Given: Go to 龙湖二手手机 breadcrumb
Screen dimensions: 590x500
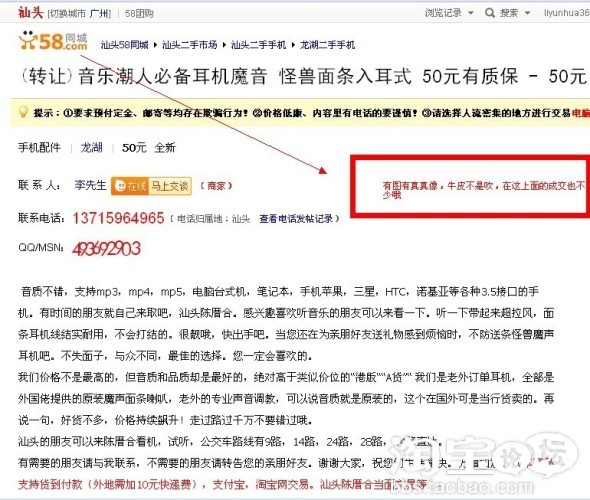Looking at the screenshot, I should coord(327,45).
